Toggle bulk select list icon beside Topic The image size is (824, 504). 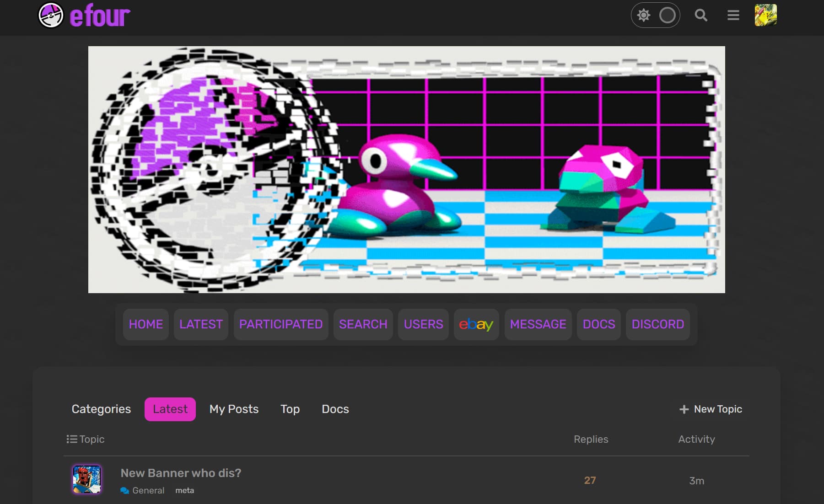tap(71, 439)
